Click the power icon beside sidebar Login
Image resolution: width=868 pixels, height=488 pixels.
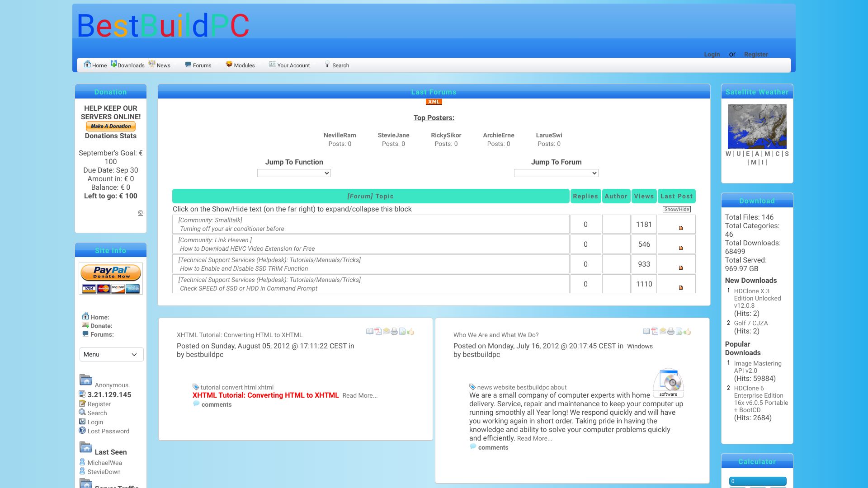pyautogui.click(x=82, y=421)
